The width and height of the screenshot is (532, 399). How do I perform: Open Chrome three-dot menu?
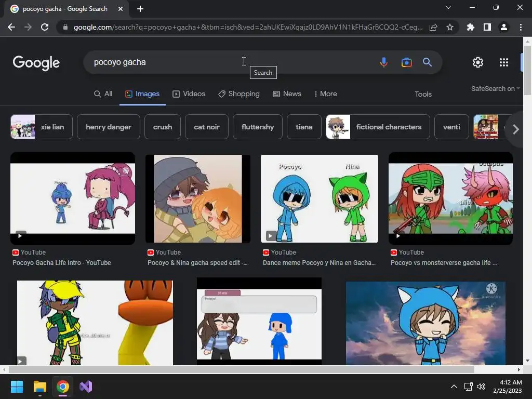pyautogui.click(x=521, y=27)
